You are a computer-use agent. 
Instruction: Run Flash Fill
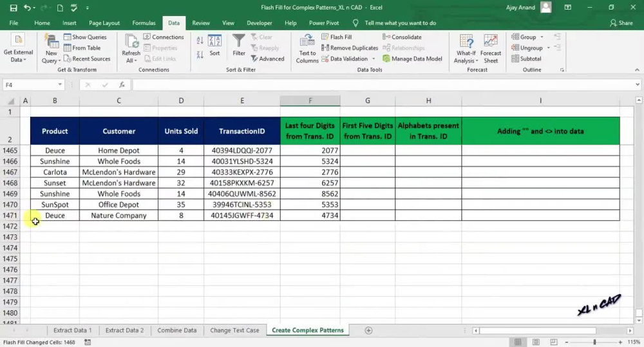(336, 37)
